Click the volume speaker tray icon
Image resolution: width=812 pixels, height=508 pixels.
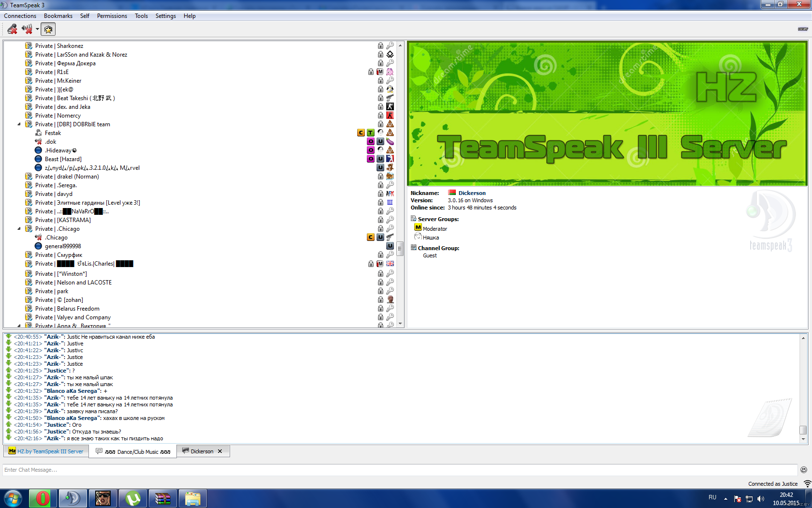click(761, 499)
